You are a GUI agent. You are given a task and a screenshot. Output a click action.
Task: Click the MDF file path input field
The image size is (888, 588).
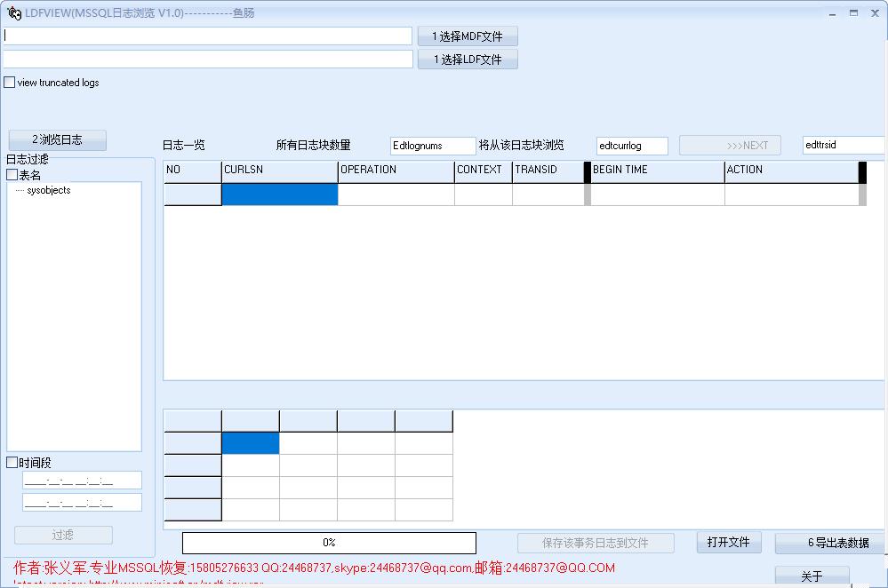point(208,36)
